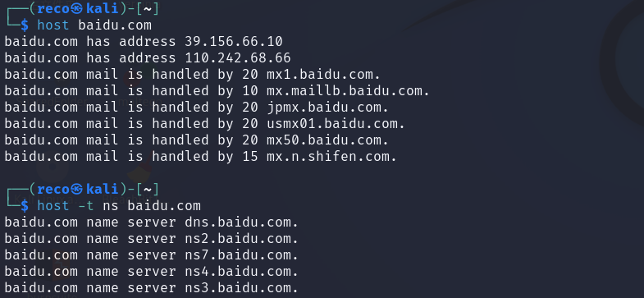The height and width of the screenshot is (298, 644).
Task: Select the IP address 110.242.68.66
Action: pyautogui.click(x=238, y=58)
